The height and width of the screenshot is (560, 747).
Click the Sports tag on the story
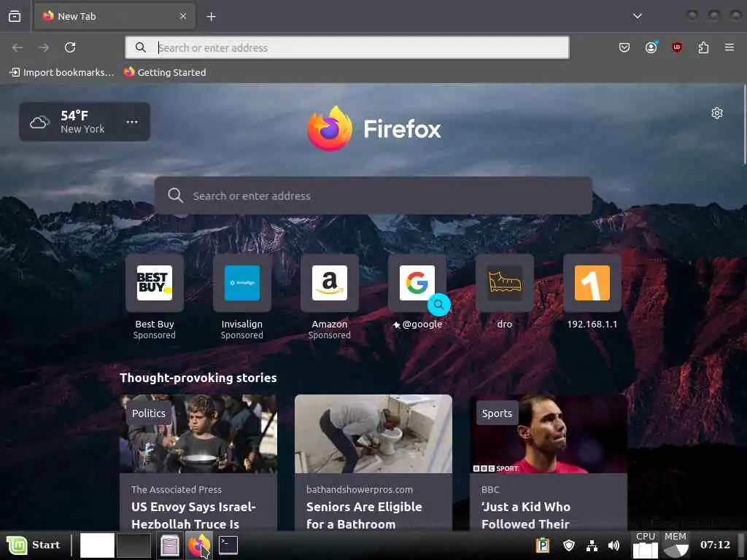point(497,413)
